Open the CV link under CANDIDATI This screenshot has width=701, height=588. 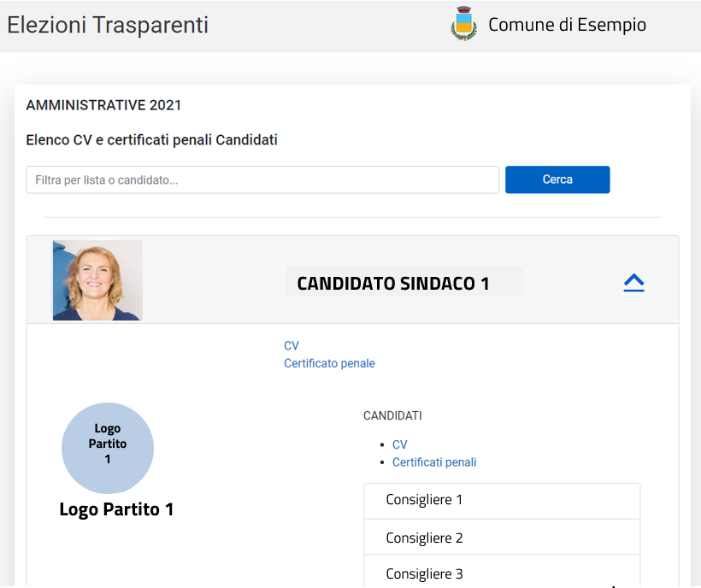coord(400,444)
